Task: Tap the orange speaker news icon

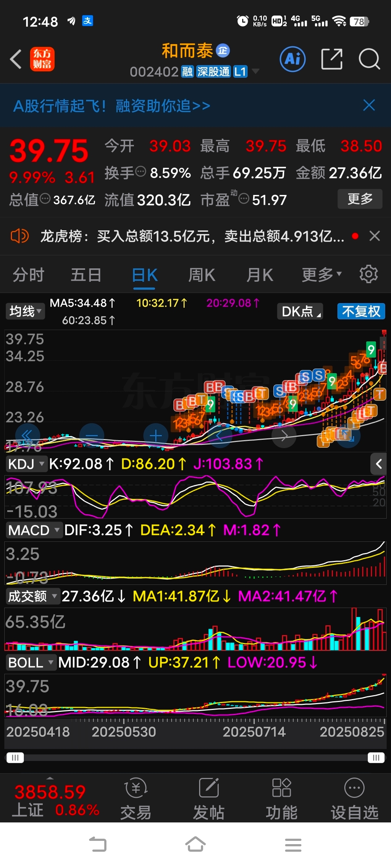Action: point(20,236)
